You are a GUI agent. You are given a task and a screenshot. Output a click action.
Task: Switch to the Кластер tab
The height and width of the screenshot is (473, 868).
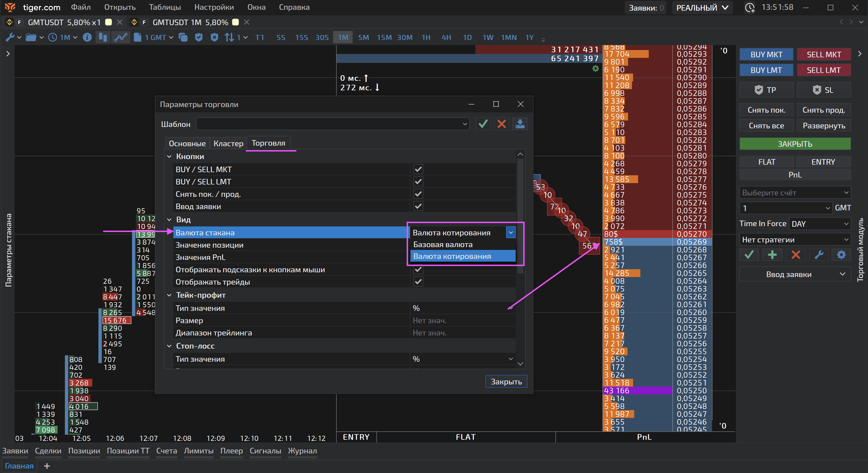[x=228, y=143]
